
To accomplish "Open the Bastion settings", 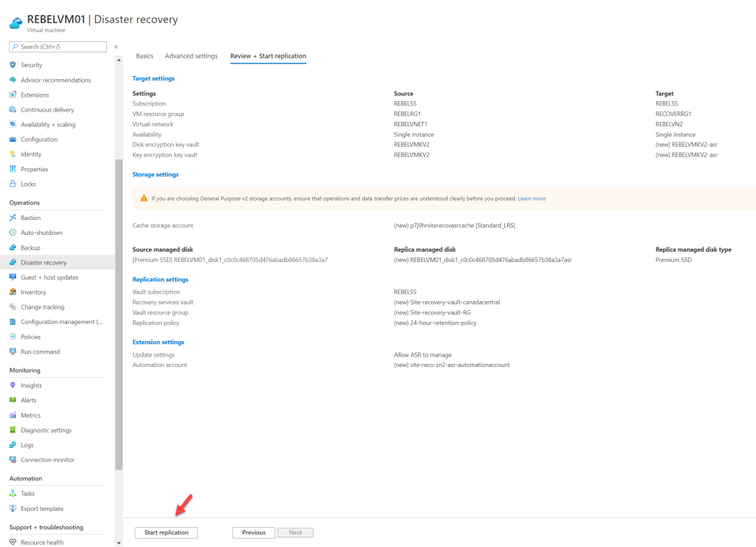I will pos(30,217).
